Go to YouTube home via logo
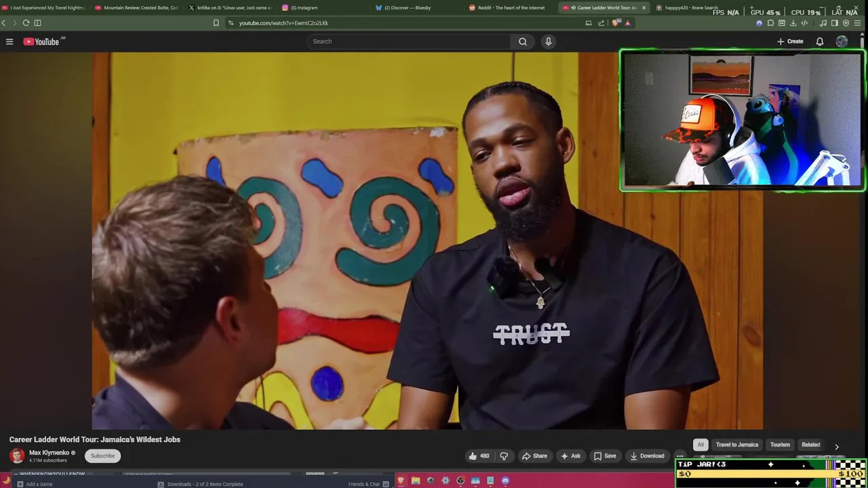Viewport: 868px width, 488px height. pyautogui.click(x=41, y=41)
